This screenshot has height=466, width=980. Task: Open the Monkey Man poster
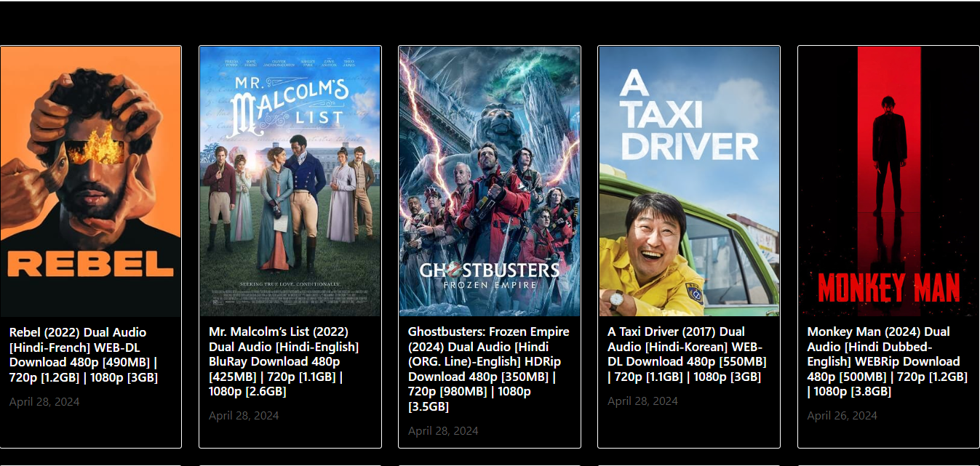point(888,182)
